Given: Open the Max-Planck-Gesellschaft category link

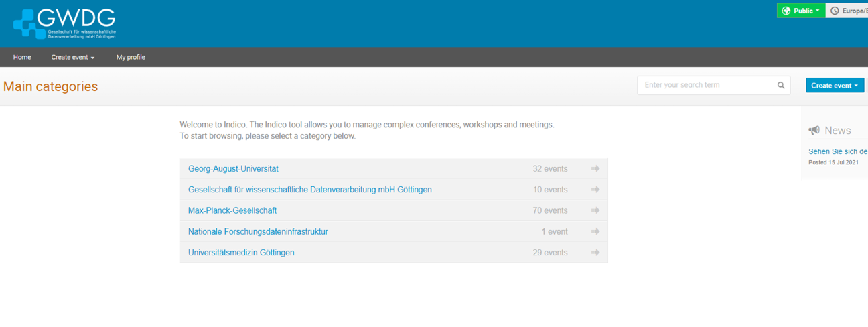Looking at the screenshot, I should tap(232, 210).
